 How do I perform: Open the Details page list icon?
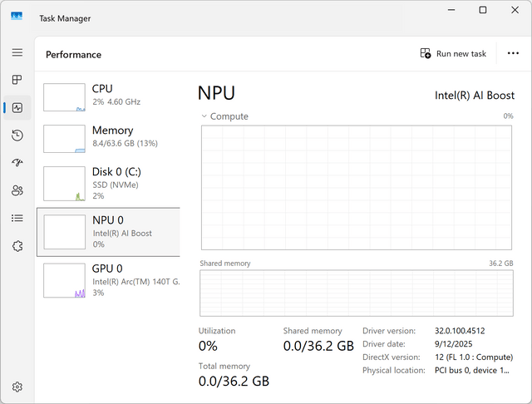pyautogui.click(x=17, y=218)
